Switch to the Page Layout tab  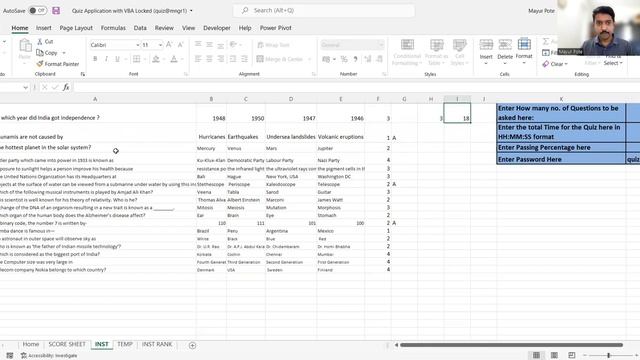coord(76,28)
